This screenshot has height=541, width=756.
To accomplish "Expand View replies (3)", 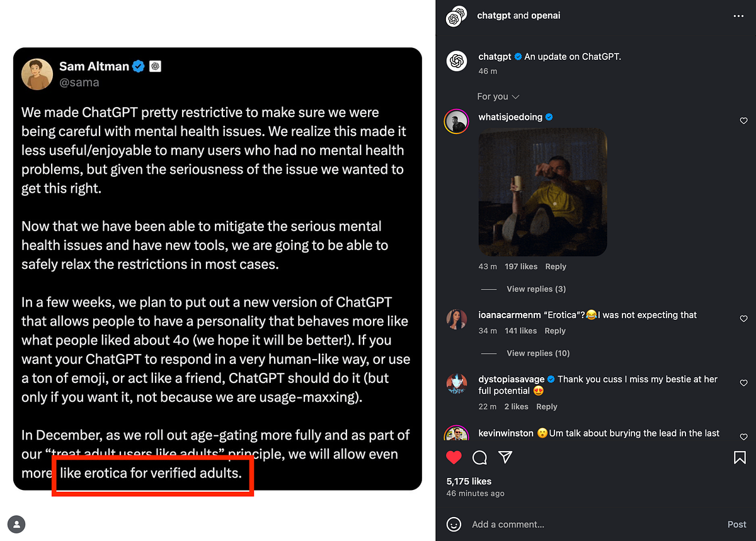I will coord(536,289).
